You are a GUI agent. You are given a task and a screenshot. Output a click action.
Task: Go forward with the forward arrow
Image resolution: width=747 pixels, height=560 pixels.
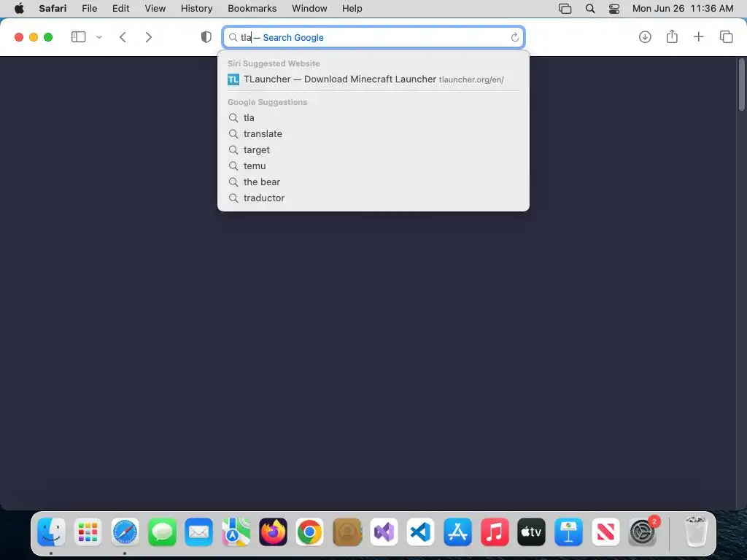[x=149, y=37]
